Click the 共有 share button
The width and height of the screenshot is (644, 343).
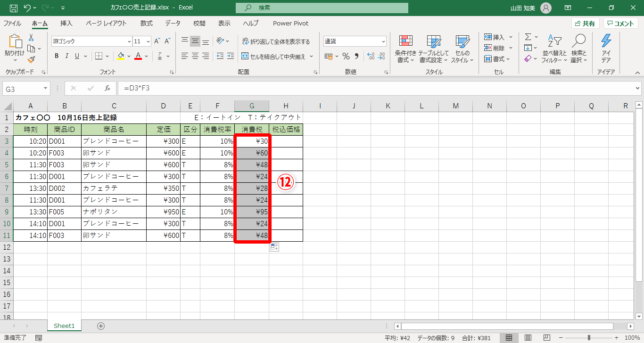coord(585,24)
